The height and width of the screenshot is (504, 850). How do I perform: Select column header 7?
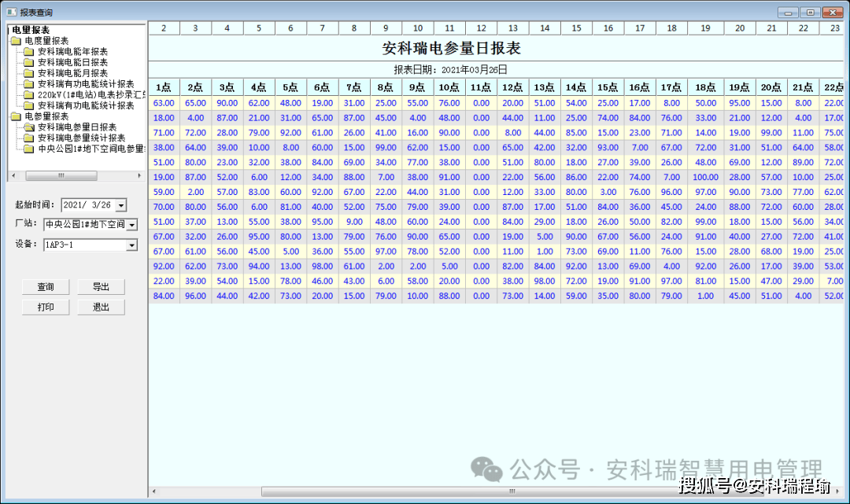tap(323, 28)
